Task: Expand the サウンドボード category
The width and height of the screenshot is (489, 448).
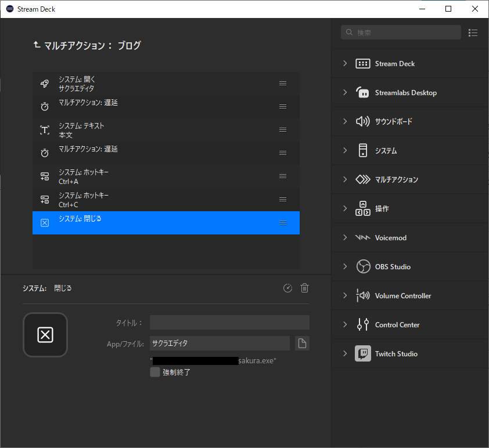Action: pyautogui.click(x=345, y=121)
